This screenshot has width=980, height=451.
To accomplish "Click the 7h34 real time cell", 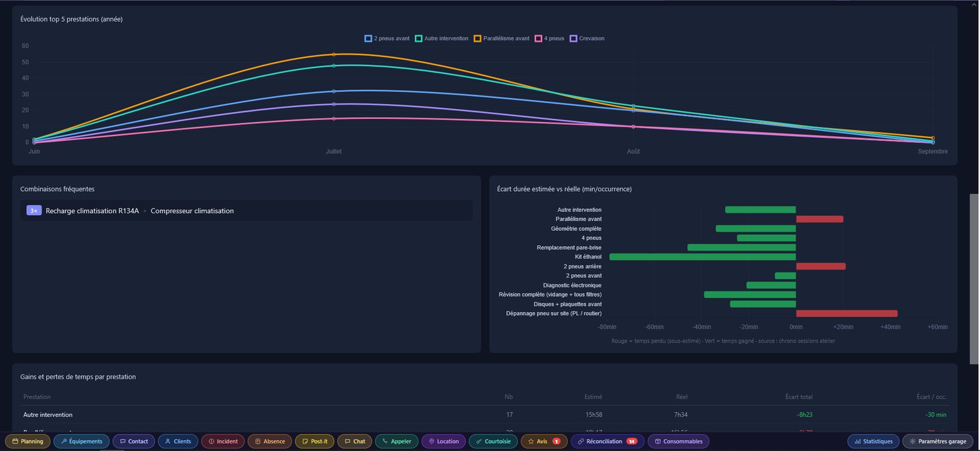I will (x=680, y=415).
